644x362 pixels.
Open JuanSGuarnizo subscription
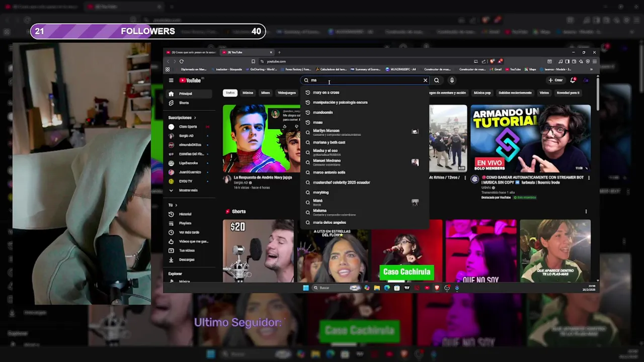(188, 172)
